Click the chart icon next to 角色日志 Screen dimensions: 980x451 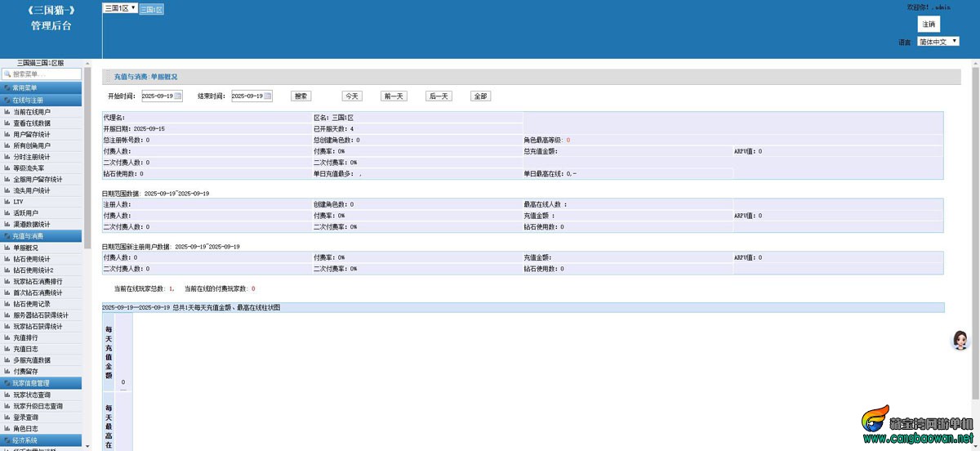[x=7, y=428]
